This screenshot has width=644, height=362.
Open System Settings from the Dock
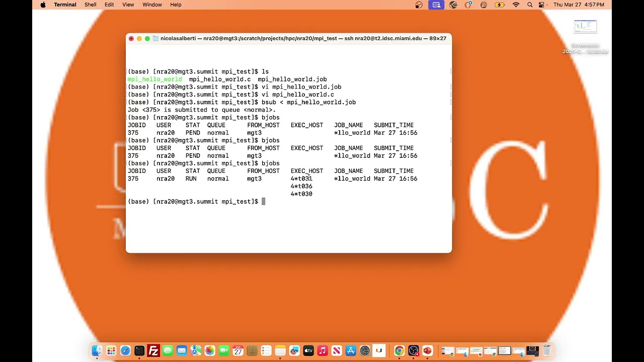click(x=365, y=350)
